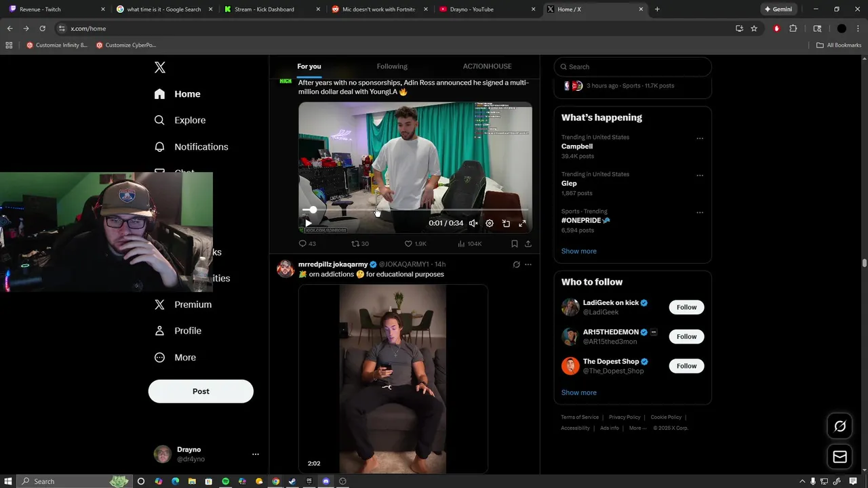Open #ONEPRIDE trending topic

coord(586,220)
